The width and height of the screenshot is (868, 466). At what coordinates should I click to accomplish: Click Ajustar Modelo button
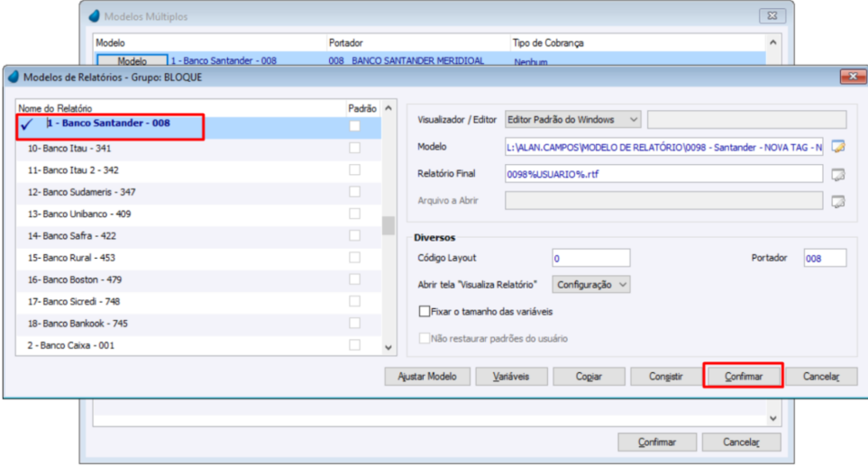point(427,377)
